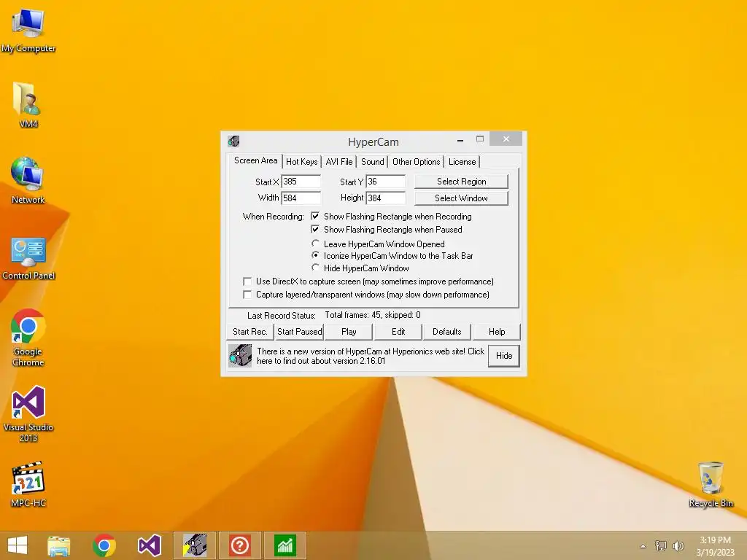Click the Height input field
Viewport: 747px width, 560px height.
[386, 198]
